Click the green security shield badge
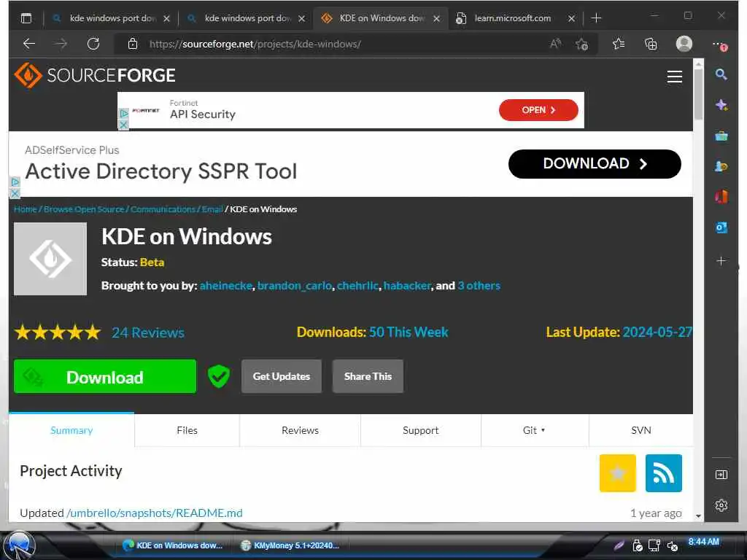 click(219, 376)
